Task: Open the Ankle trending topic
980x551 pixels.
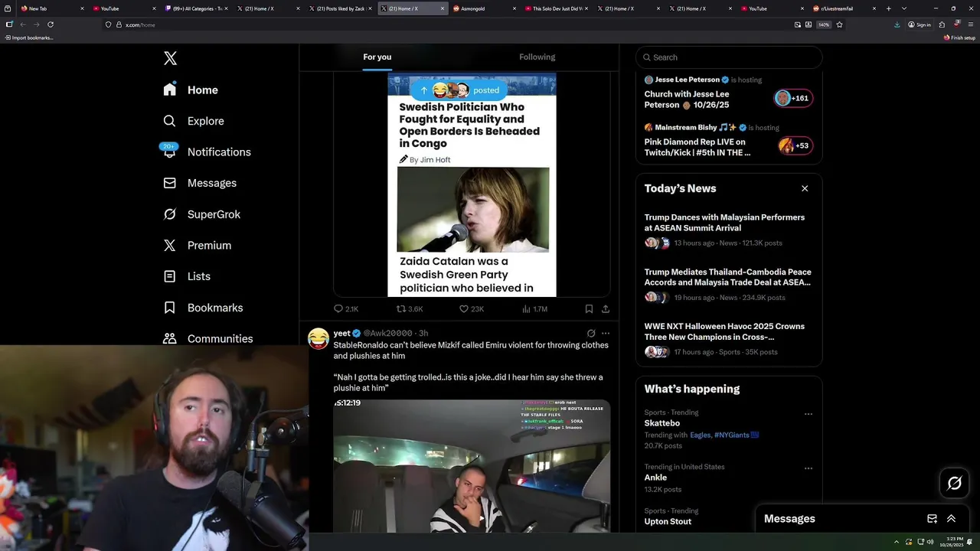Action: (655, 478)
